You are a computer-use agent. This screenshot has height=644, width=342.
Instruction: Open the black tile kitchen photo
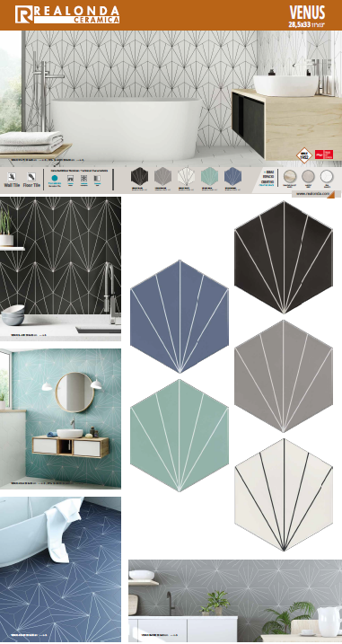(x=60, y=269)
